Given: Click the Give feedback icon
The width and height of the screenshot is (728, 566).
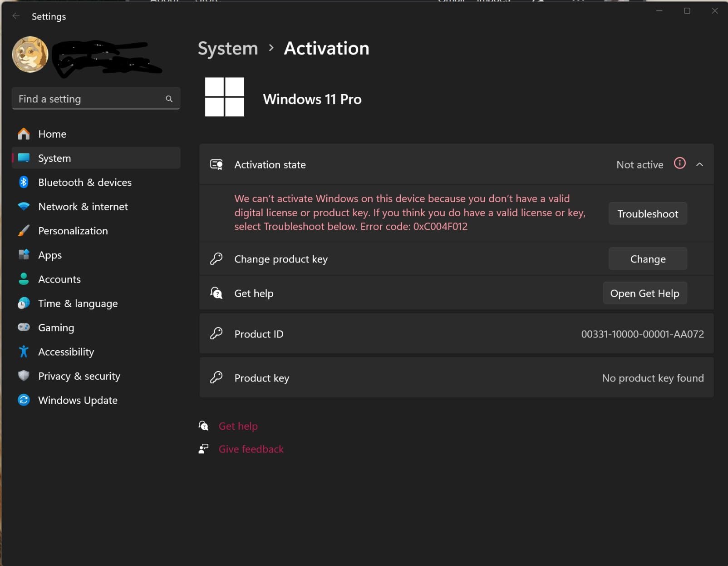Looking at the screenshot, I should [203, 449].
